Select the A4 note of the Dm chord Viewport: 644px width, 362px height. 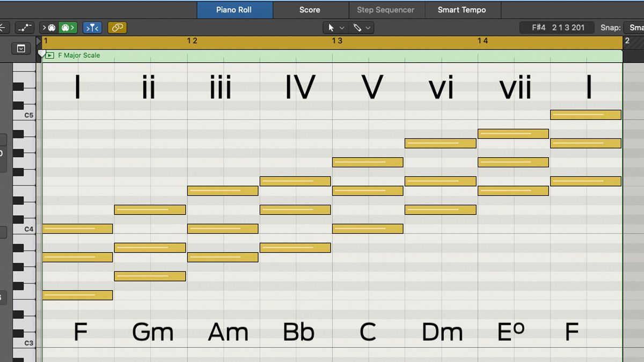[x=441, y=143]
